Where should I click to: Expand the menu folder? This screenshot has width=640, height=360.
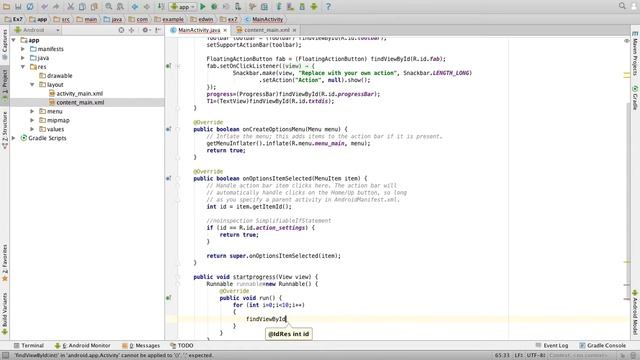[x=32, y=111]
